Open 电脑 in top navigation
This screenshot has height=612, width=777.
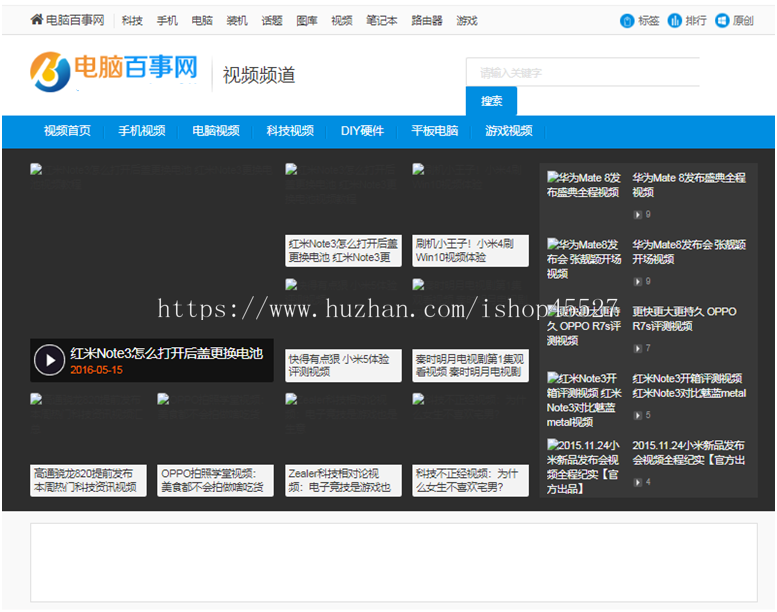[202, 21]
